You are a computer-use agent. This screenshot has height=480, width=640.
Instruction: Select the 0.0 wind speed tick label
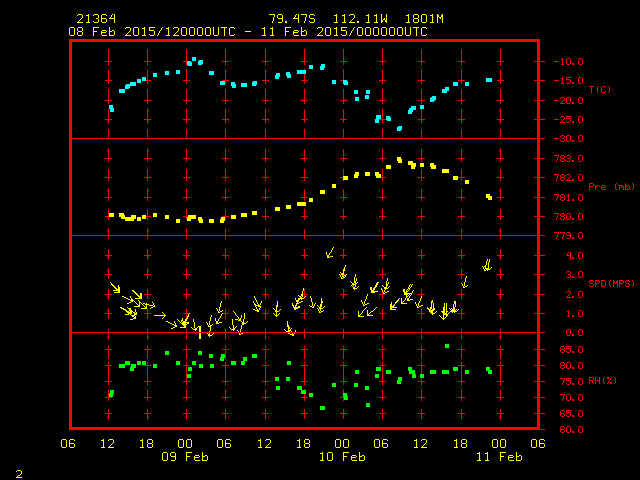574,333
